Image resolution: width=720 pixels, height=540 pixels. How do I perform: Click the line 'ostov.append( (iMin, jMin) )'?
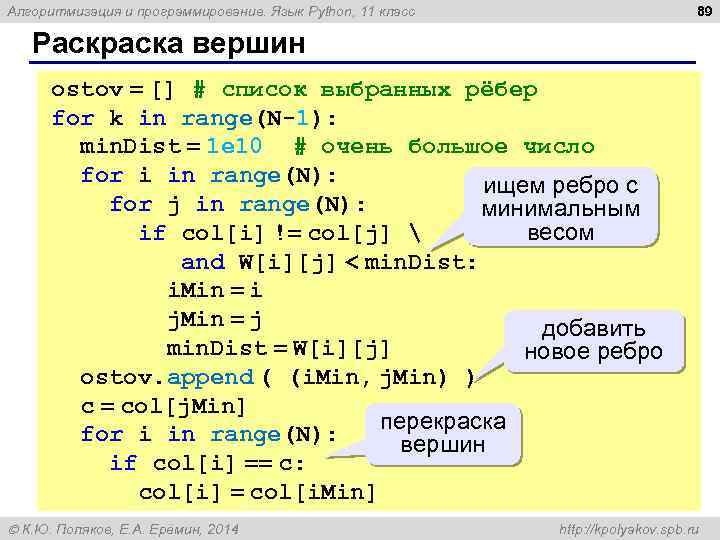[277, 378]
